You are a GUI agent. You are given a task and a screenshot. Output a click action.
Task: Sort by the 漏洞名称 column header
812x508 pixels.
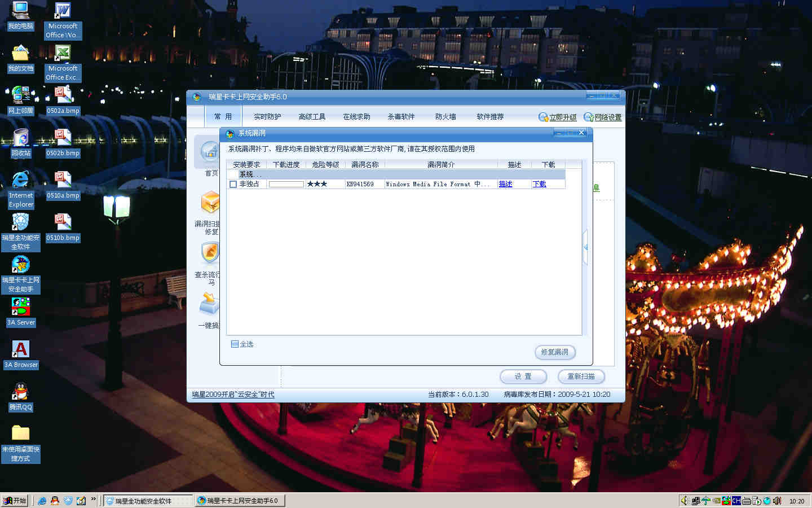click(365, 165)
